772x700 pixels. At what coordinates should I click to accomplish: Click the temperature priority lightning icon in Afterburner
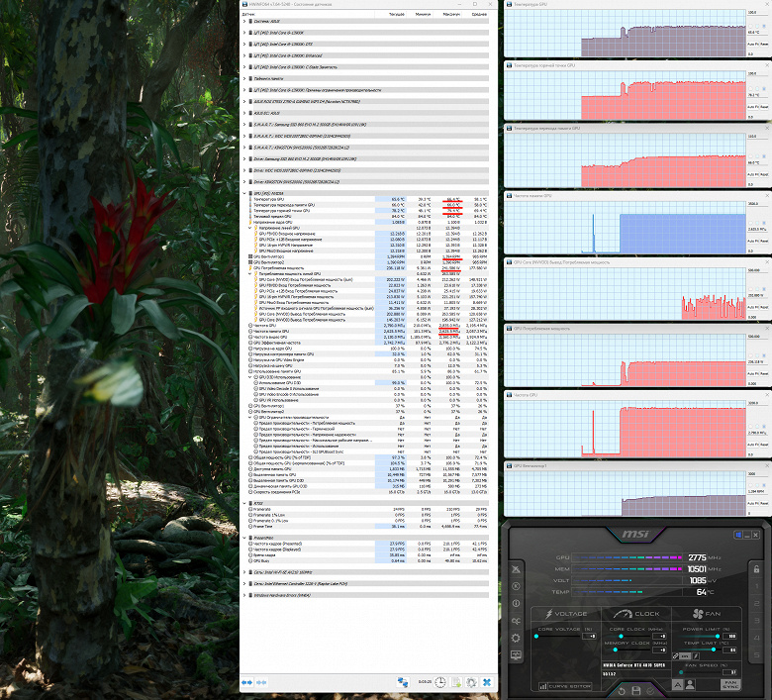696,656
